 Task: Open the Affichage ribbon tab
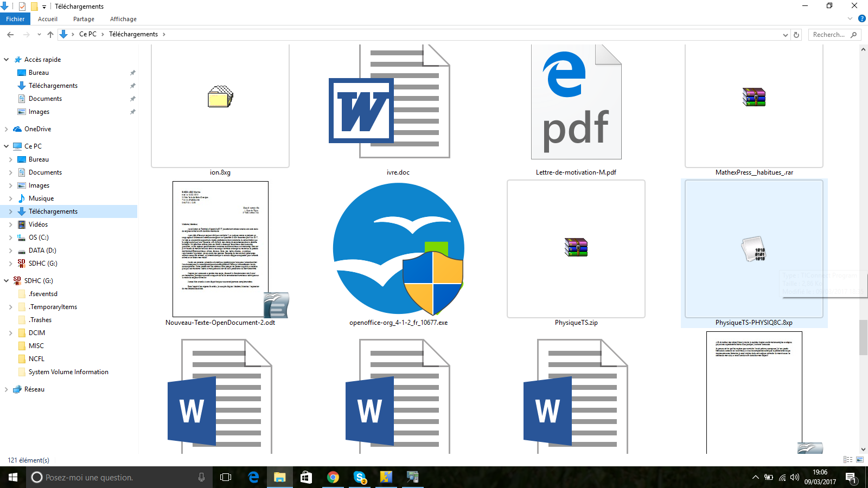[x=123, y=19]
